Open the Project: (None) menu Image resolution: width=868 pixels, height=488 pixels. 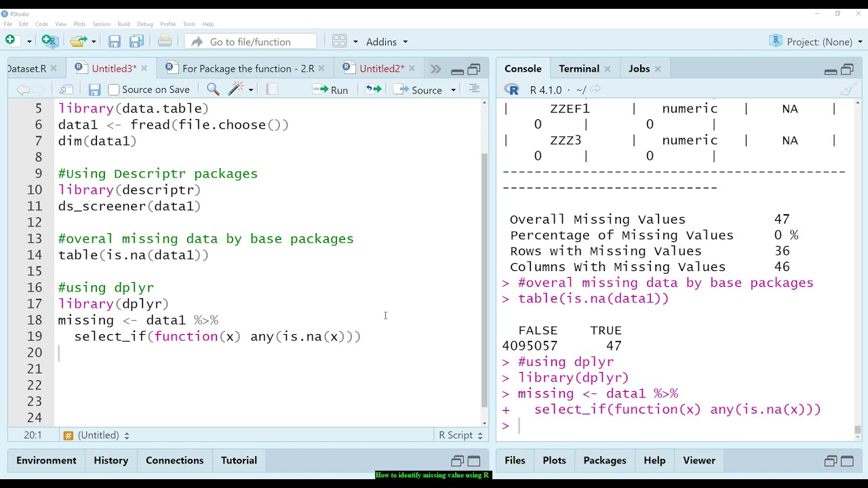pos(816,41)
